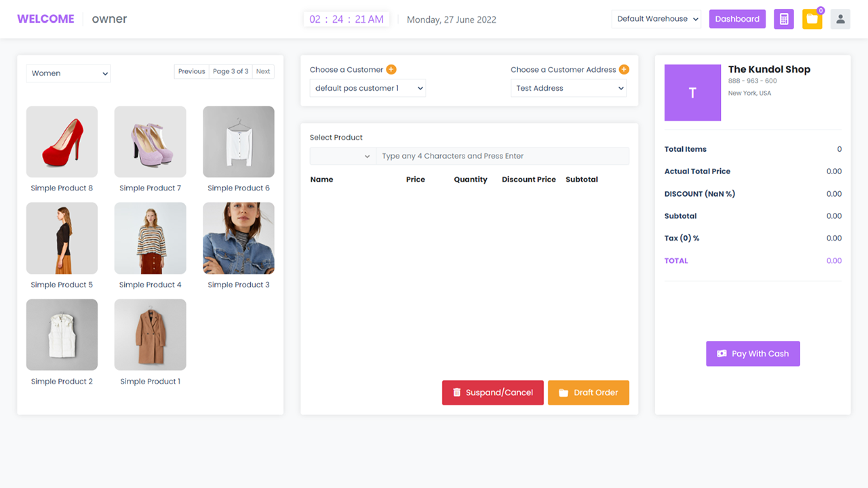Select Simple Product 1 brown coat thumbnail
The height and width of the screenshot is (488, 868).
(151, 335)
